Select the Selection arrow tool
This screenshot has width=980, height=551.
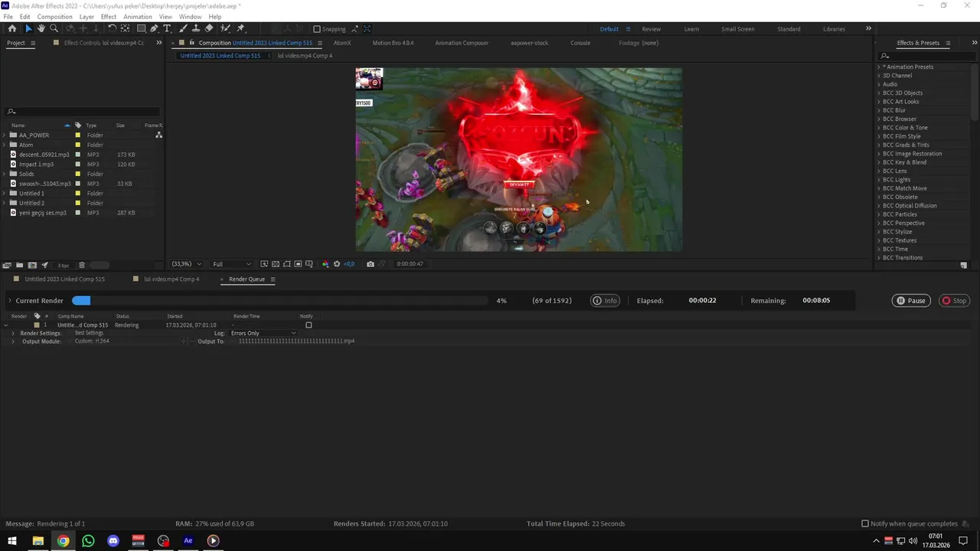point(28,28)
